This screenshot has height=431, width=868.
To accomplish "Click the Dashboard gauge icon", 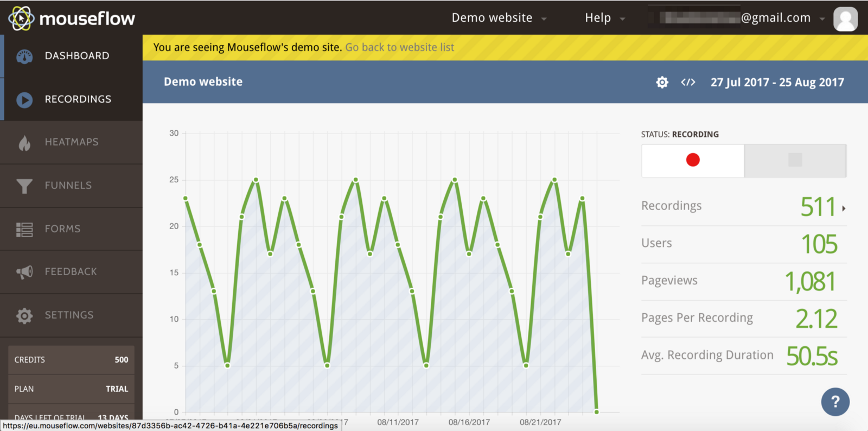I will click(24, 56).
